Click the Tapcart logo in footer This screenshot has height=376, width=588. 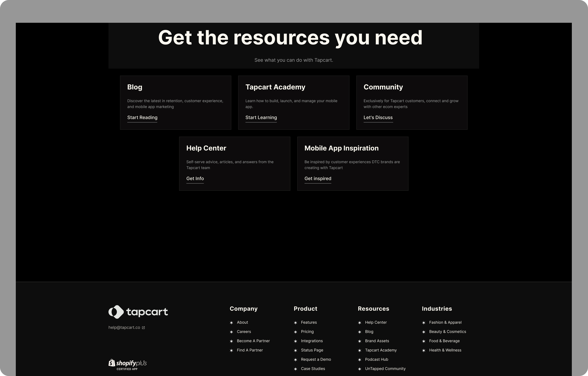(138, 312)
